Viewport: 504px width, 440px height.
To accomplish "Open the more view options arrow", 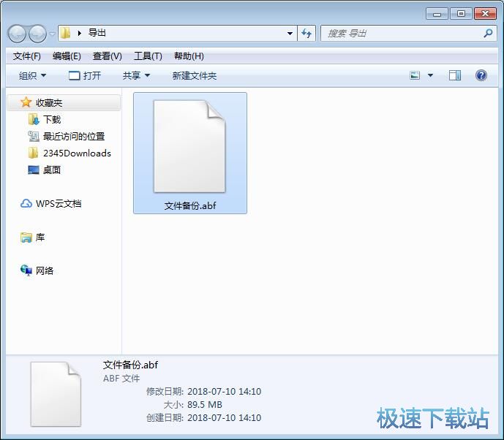I will 430,75.
